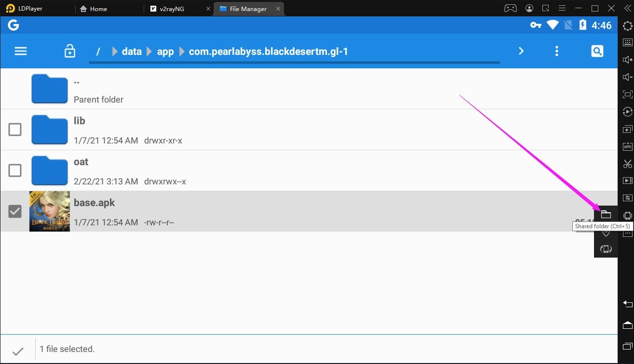Check the oat folder checkbox
This screenshot has width=634, height=364.
(15, 170)
